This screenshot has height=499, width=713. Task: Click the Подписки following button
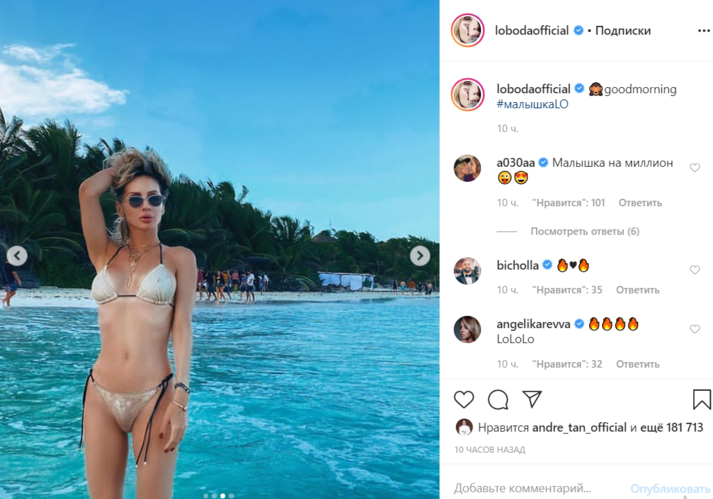point(623,30)
